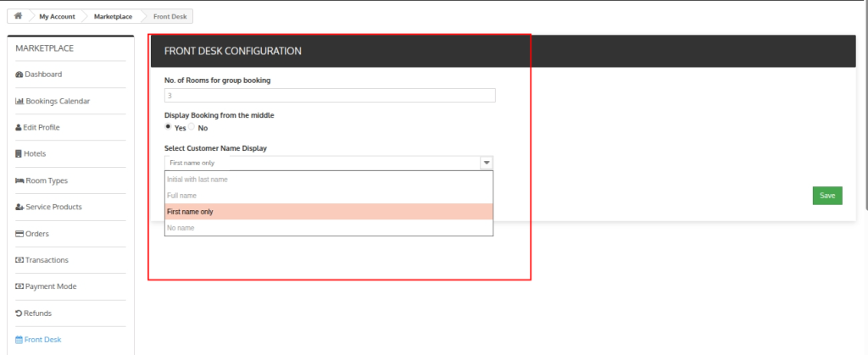The width and height of the screenshot is (868, 355).
Task: Click the green Save button
Action: [827, 196]
